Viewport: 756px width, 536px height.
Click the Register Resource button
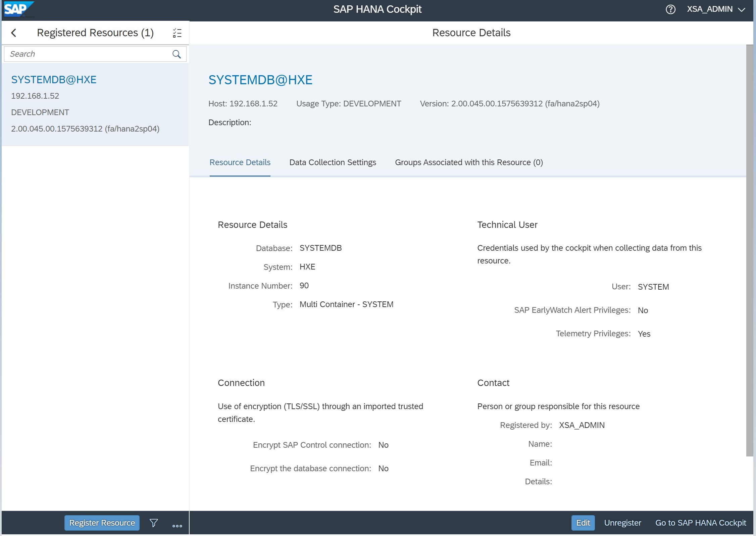pos(102,523)
